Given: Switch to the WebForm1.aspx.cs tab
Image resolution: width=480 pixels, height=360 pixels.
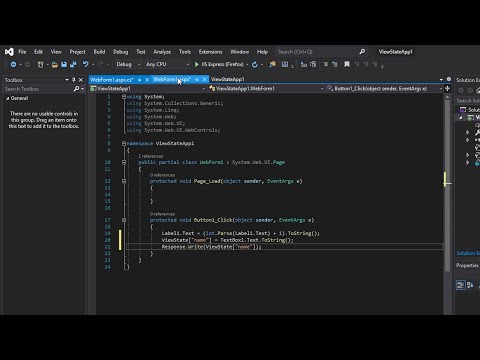Looking at the screenshot, I should coord(112,80).
